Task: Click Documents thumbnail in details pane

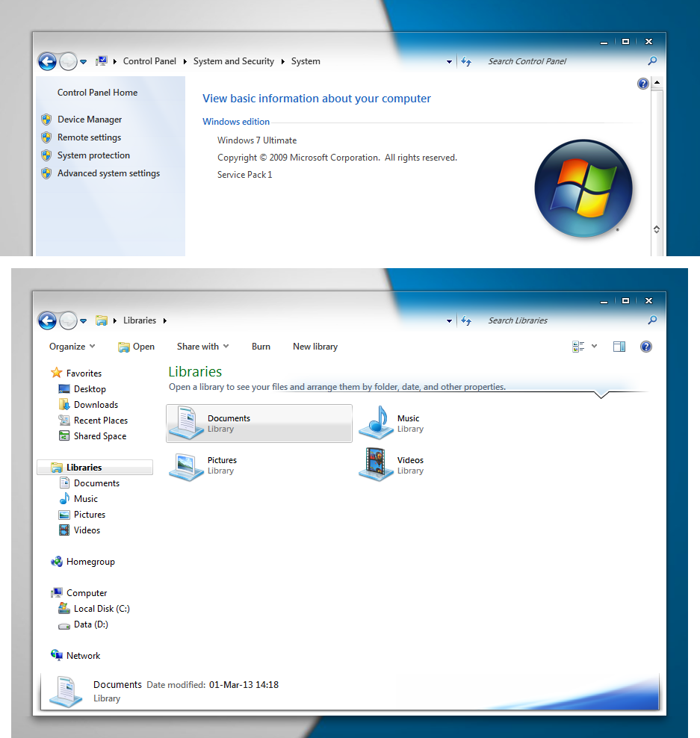Action: [66, 692]
